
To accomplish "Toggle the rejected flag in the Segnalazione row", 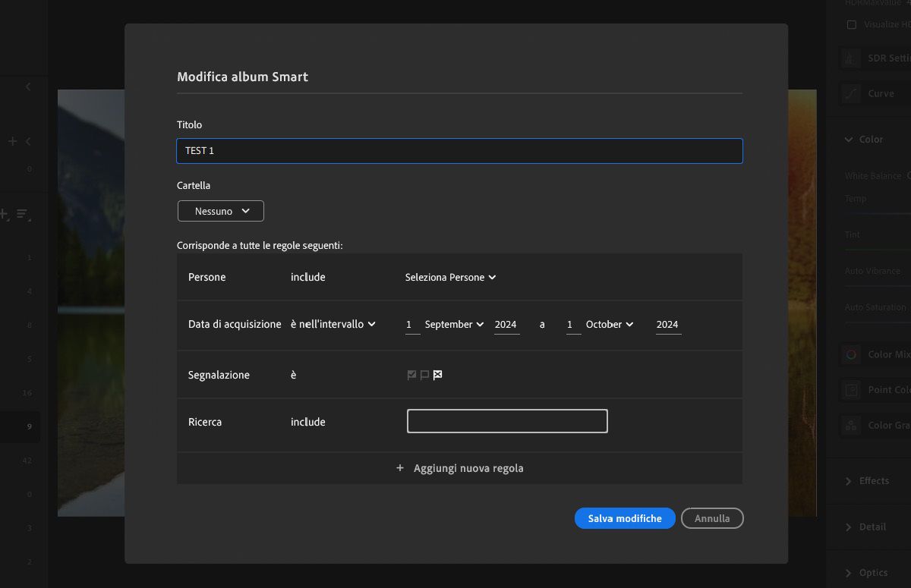I will click(437, 374).
